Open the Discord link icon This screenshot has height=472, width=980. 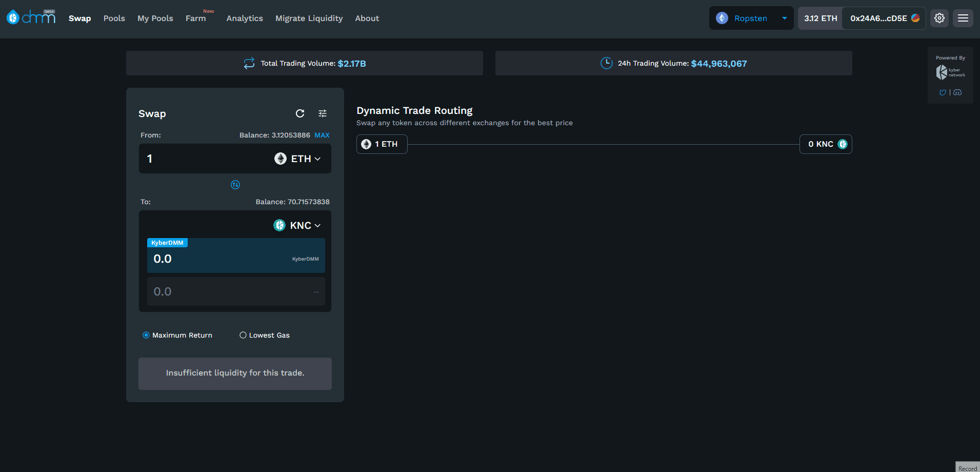pyautogui.click(x=957, y=92)
